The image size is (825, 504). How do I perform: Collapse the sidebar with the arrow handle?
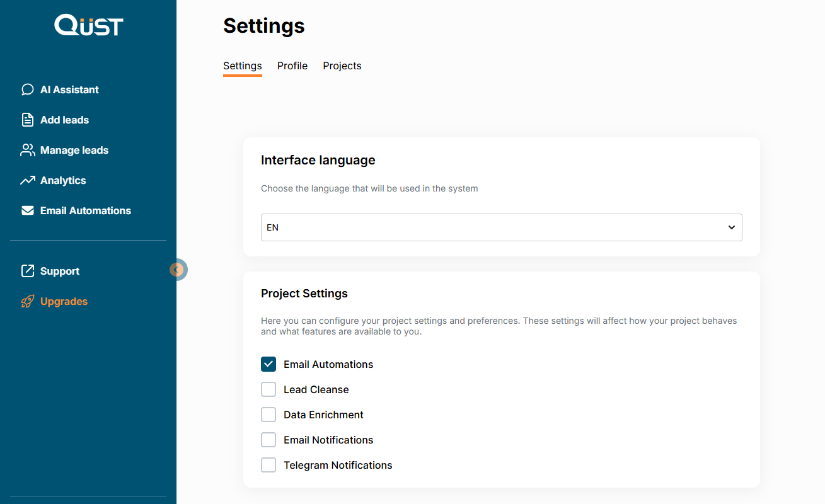pos(178,270)
